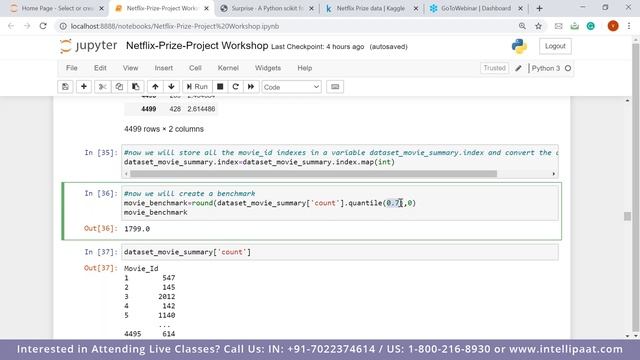Open the browser zoom magnifier icon
The image size is (640, 360).
point(522,26)
